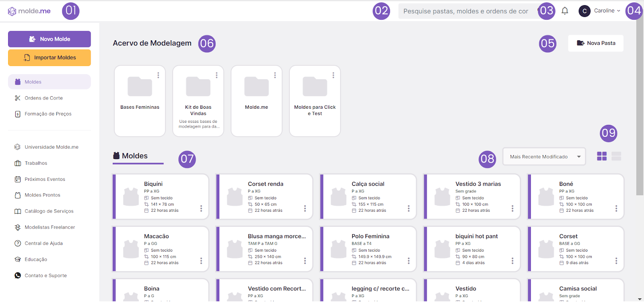Switch to grid view

click(x=602, y=156)
